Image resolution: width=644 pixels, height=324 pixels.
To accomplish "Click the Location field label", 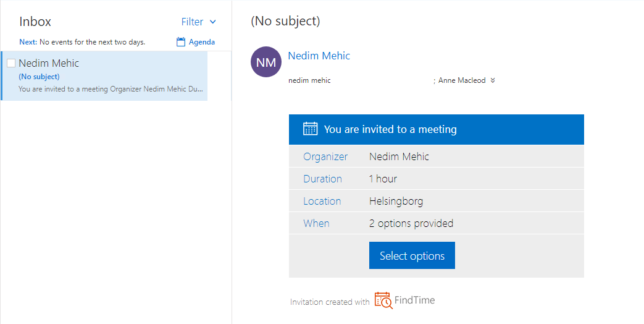I will pyautogui.click(x=322, y=201).
